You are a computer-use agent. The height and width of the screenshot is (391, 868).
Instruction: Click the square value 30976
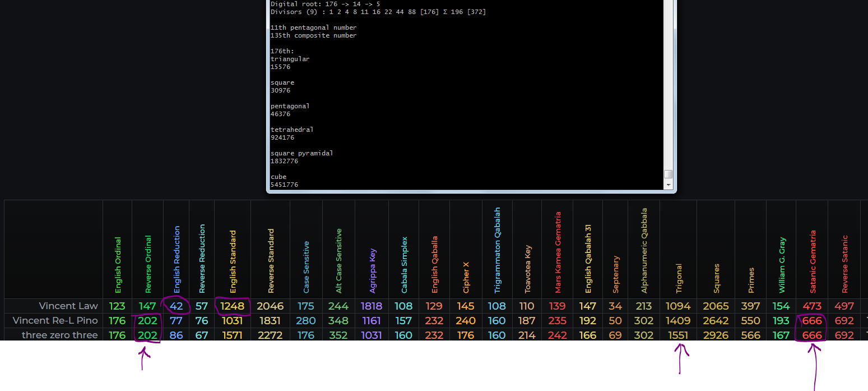(x=280, y=90)
